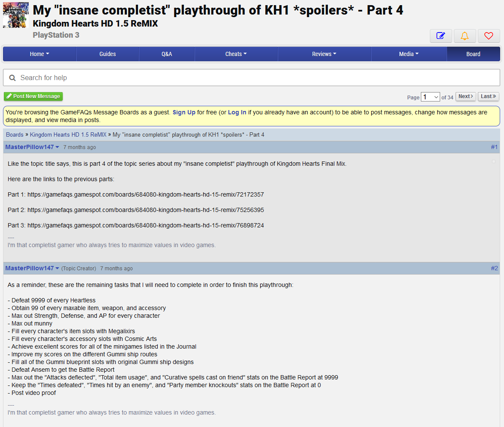Image resolution: width=504 pixels, height=427 pixels.
Task: Click the #2 post permalink
Action: tap(495, 268)
